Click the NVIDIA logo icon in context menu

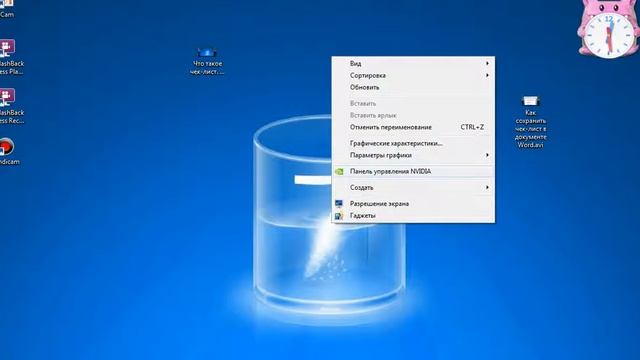tap(339, 172)
